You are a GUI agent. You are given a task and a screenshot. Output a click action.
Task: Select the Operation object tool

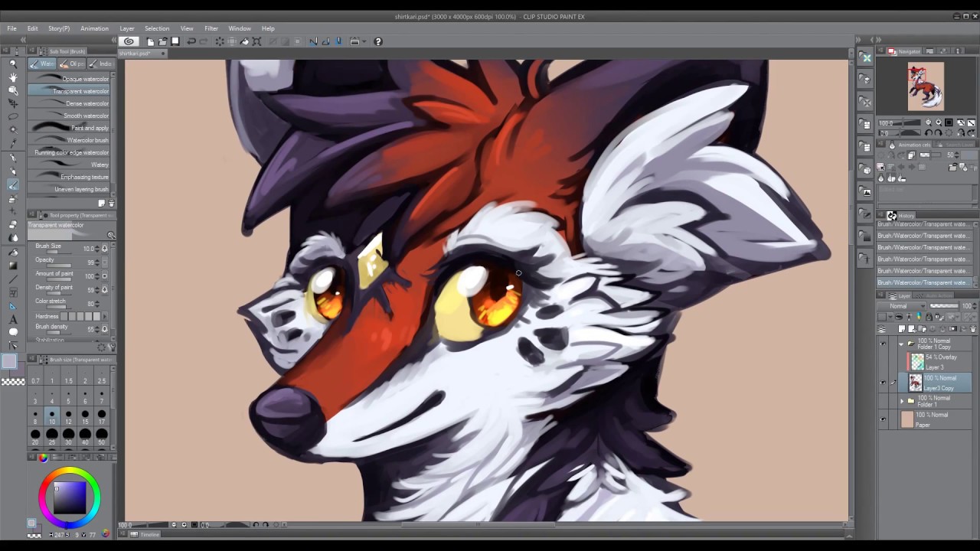[x=13, y=90]
